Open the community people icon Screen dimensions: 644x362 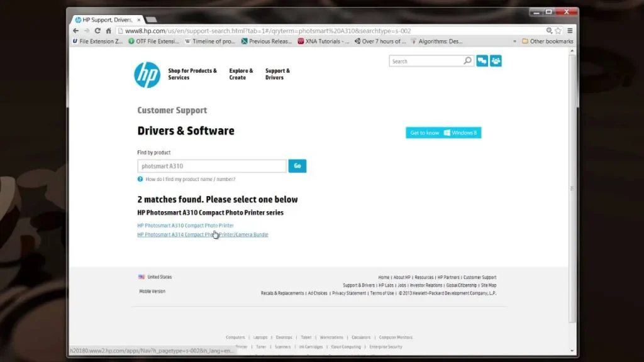click(x=496, y=60)
